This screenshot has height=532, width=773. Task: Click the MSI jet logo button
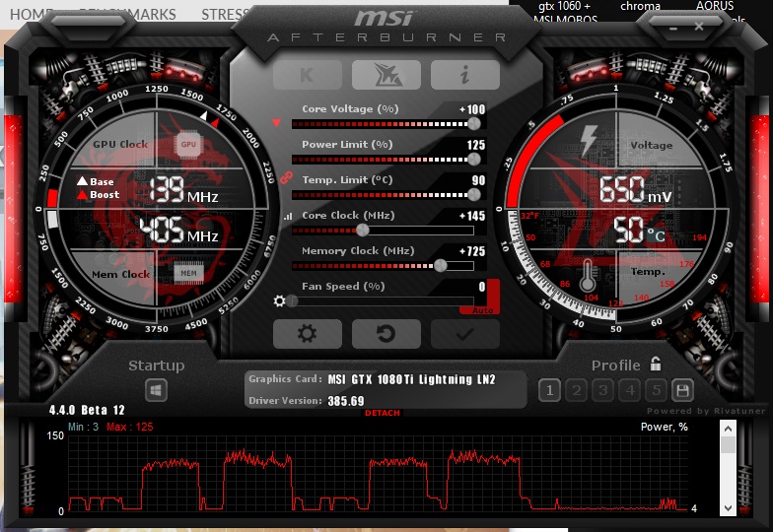[x=386, y=75]
